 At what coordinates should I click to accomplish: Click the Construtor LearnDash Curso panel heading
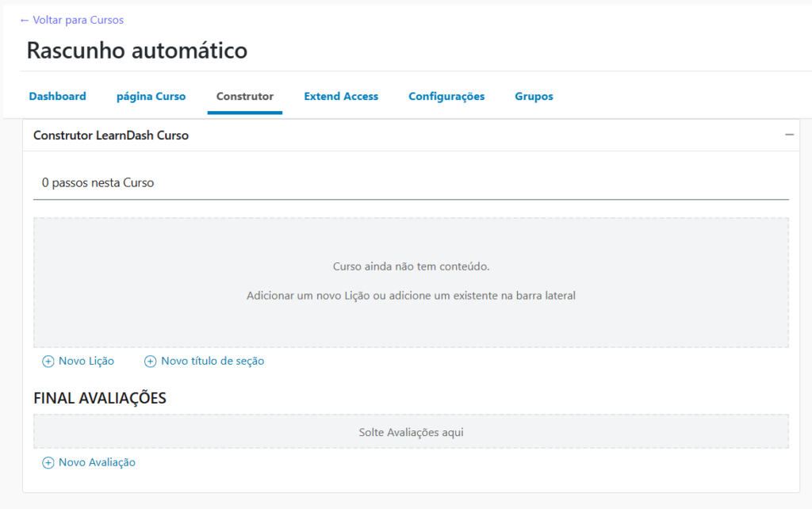111,136
